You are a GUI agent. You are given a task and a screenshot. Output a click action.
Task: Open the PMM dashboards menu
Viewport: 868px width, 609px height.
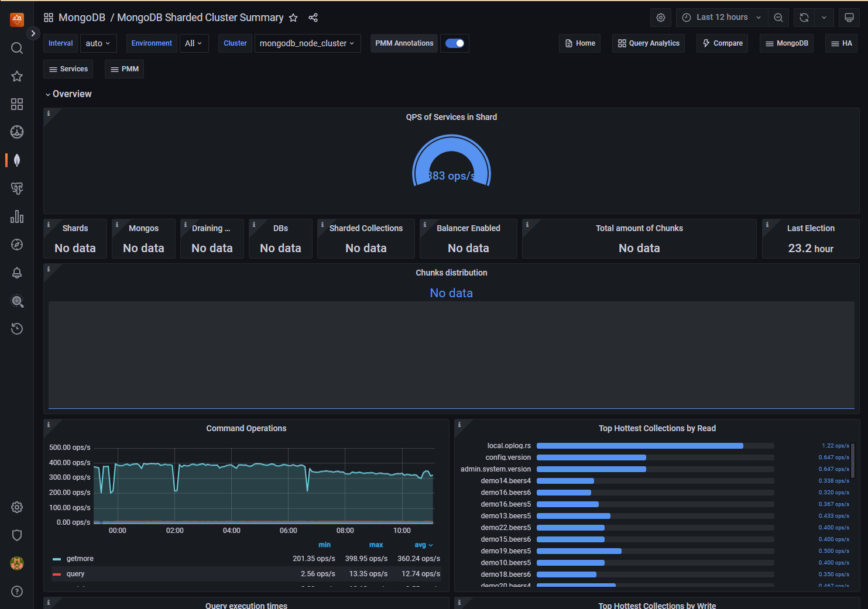[x=125, y=69]
